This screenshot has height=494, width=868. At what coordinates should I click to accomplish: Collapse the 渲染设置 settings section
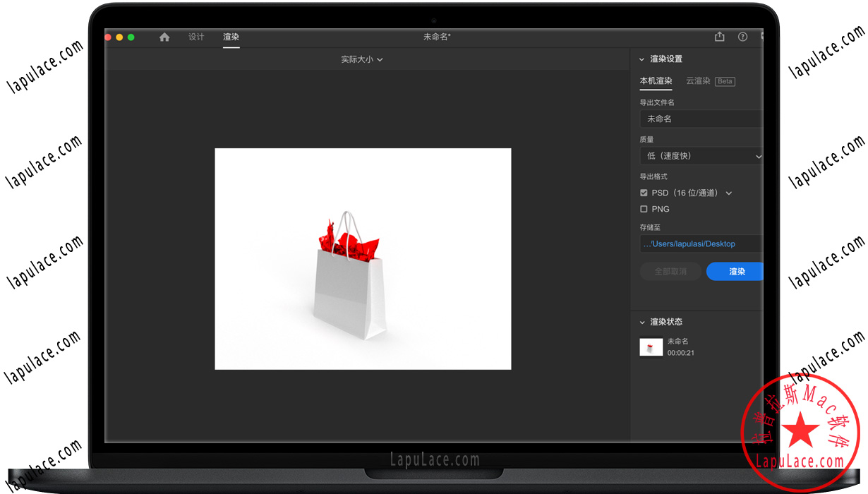[x=641, y=59]
